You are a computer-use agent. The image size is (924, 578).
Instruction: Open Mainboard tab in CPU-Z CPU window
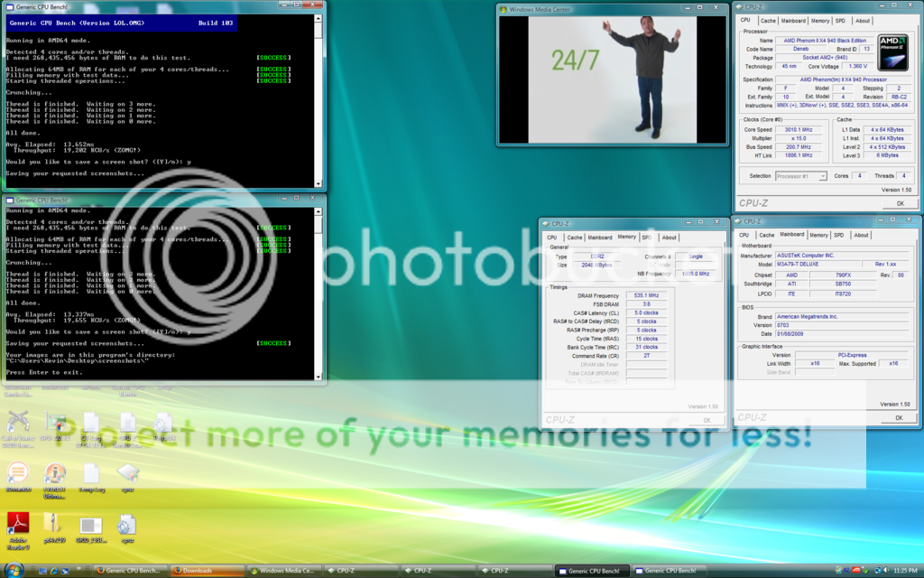793,21
